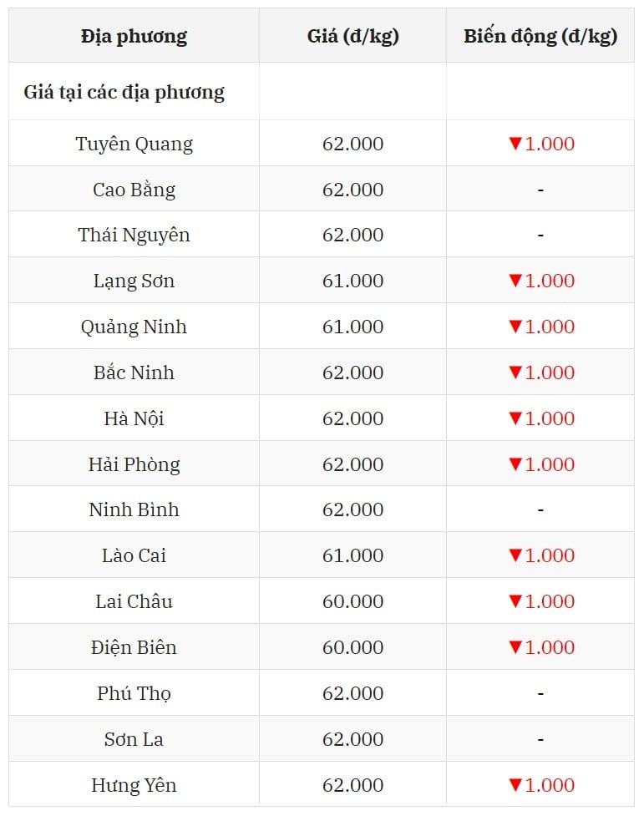Click the red triangle in Điện Biên row

coord(515,647)
